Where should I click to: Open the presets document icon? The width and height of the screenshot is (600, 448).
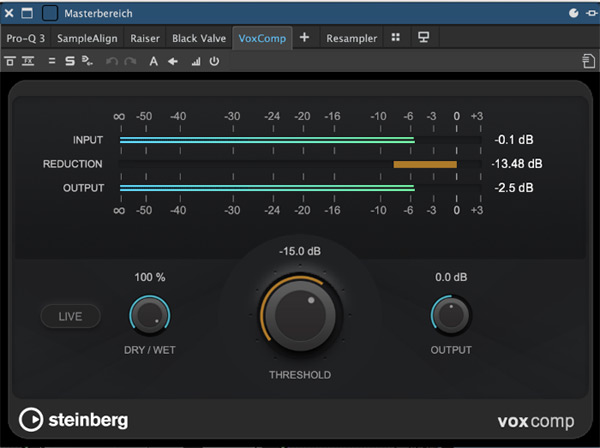(589, 61)
